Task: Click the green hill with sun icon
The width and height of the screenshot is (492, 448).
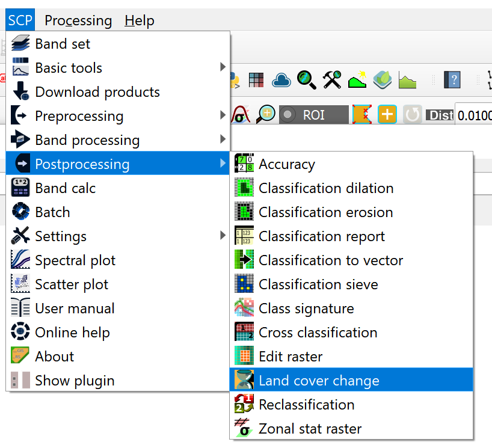Action: pos(357,80)
